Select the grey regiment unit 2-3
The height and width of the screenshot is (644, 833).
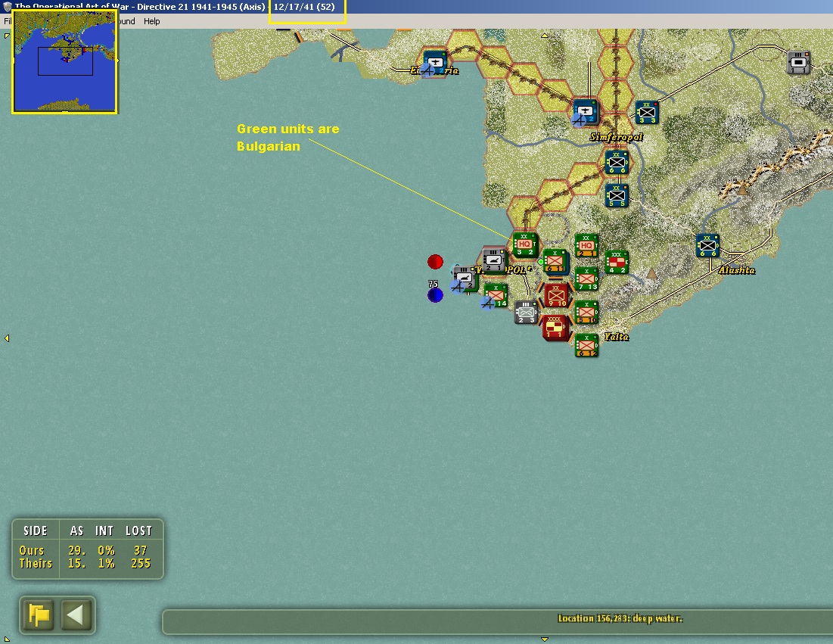526,313
